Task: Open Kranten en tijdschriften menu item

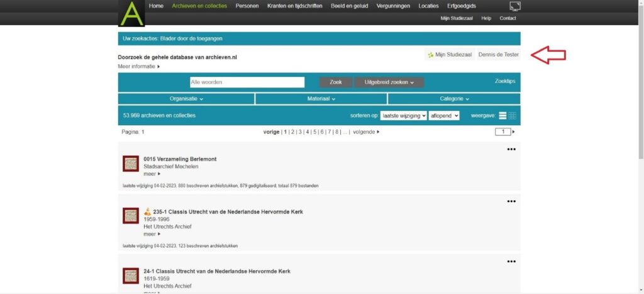Action: (x=294, y=6)
